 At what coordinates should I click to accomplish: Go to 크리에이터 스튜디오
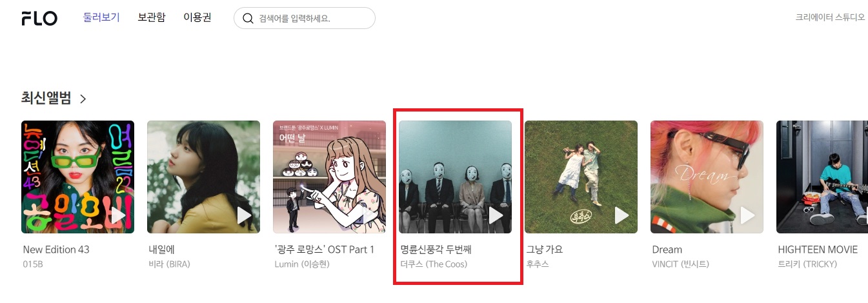coord(830,17)
